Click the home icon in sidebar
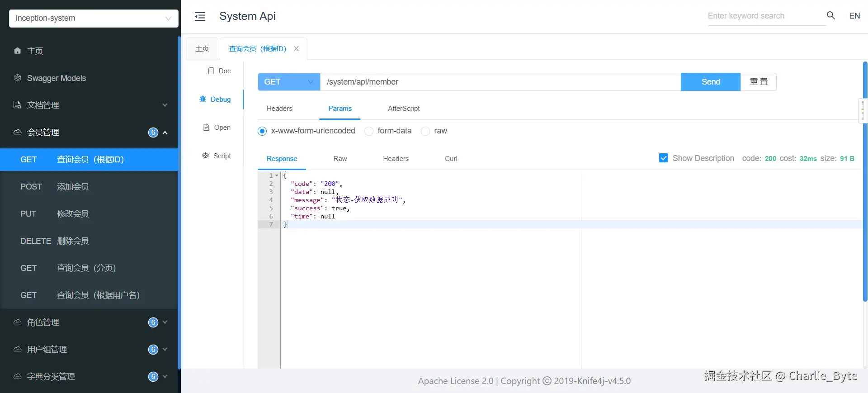This screenshot has height=393, width=868. click(x=18, y=51)
